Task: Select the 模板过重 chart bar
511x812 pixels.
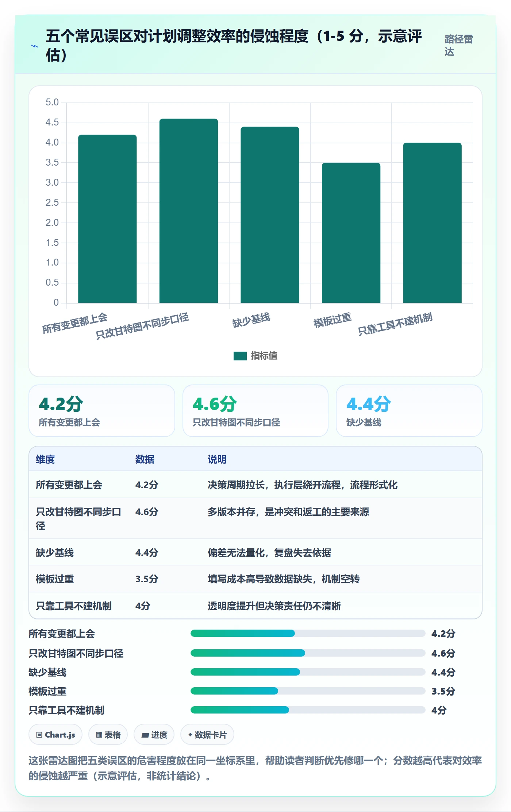Action: [351, 233]
